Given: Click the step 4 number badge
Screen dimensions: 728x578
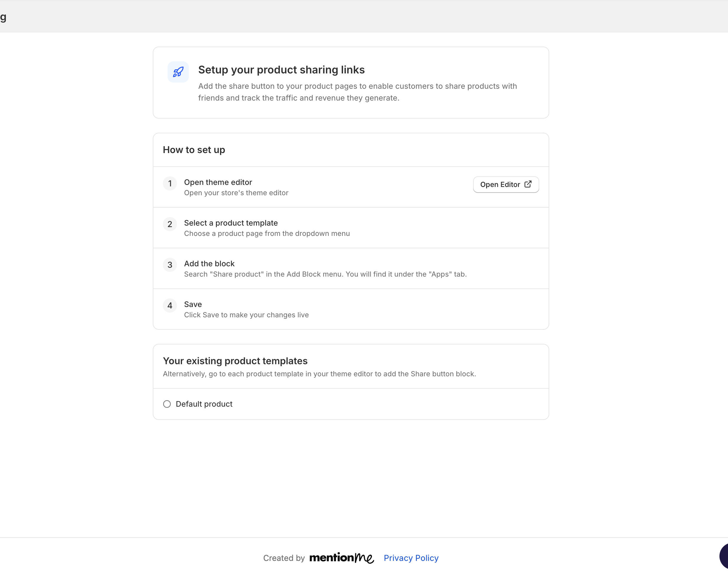Looking at the screenshot, I should tap(170, 306).
